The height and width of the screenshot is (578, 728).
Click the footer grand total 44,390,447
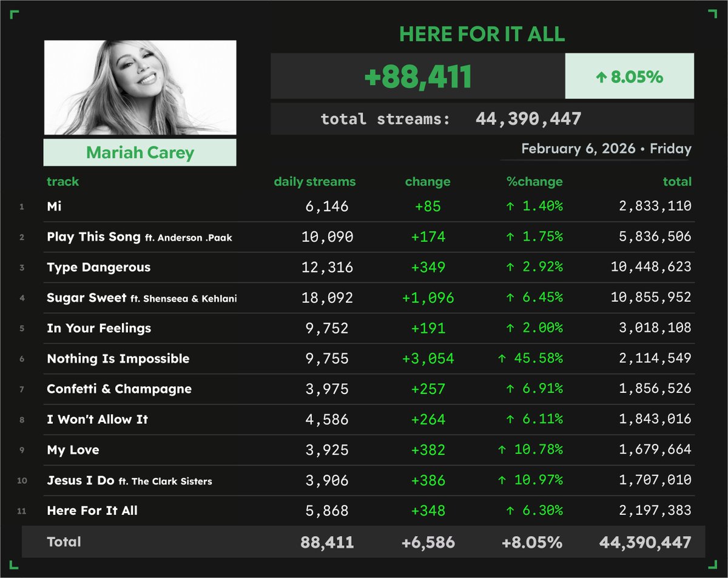tap(645, 542)
